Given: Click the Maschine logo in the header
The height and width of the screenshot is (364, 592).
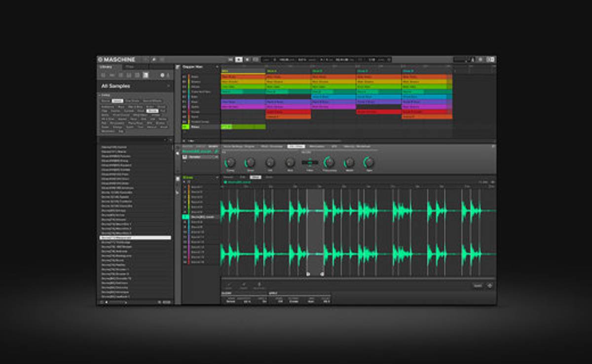Looking at the screenshot, I should click(x=116, y=59).
